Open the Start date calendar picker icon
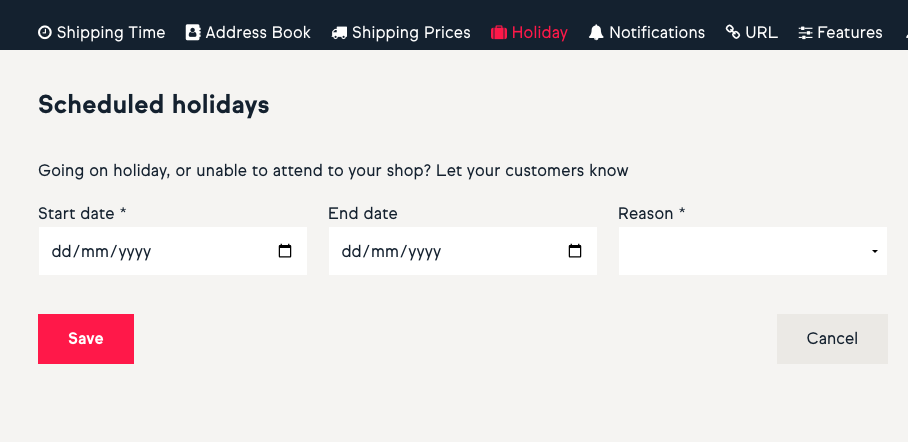This screenshot has height=442, width=908. (x=285, y=251)
